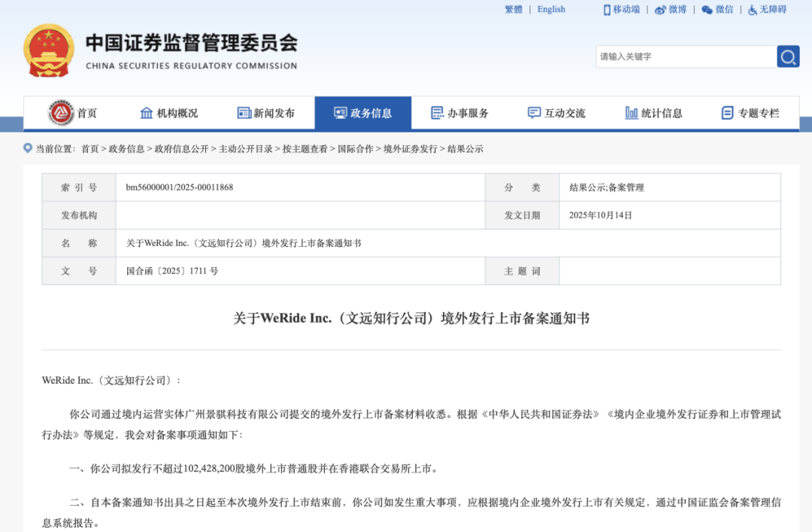Screen dimensions: 812x532
Task: Click the home (首页) emblem icon
Action: (x=61, y=113)
